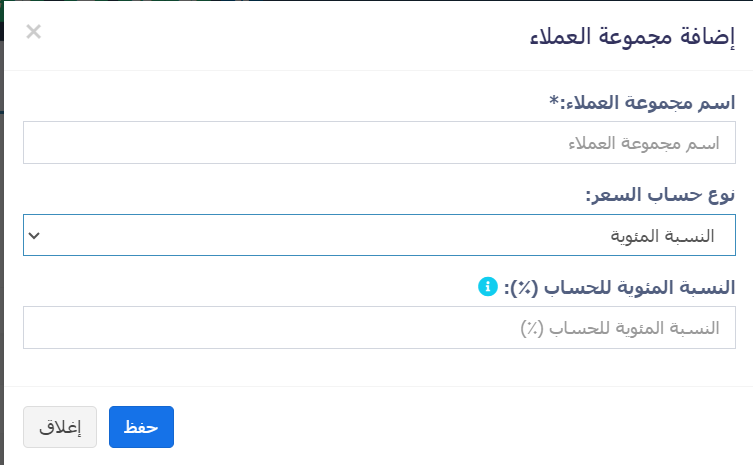Show the calculation percentage tooltip via info icon
Image resolution: width=753 pixels, height=465 pixels.
tap(488, 287)
